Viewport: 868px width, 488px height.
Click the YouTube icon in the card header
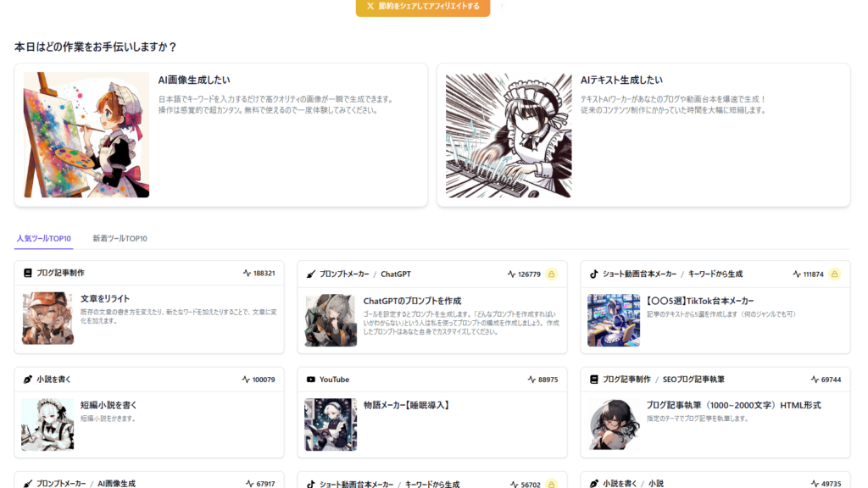point(311,380)
